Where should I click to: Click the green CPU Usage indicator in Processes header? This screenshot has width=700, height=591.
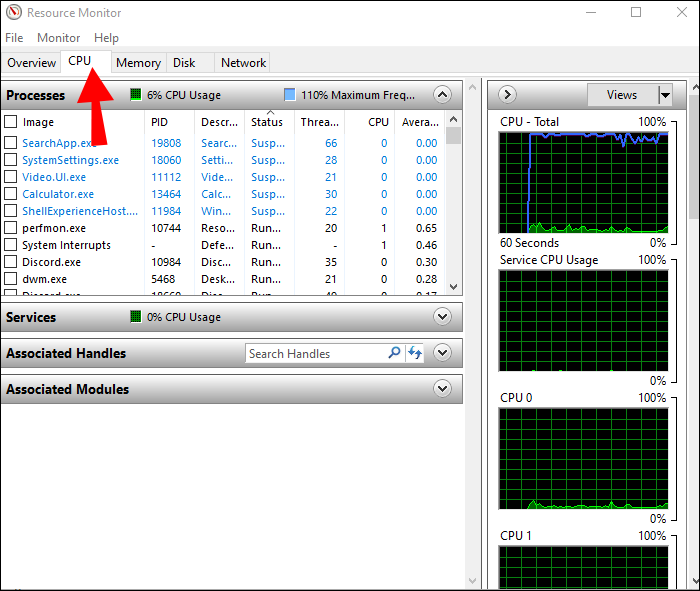coord(135,94)
